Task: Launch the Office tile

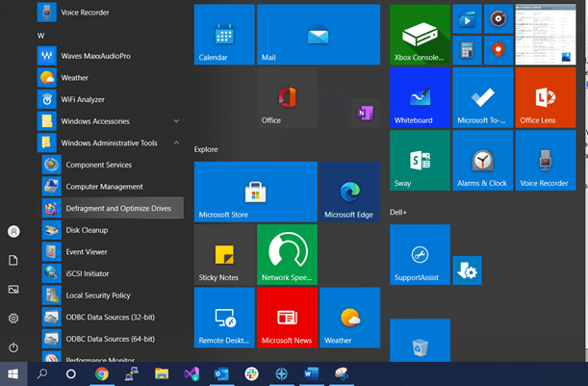Action: [x=287, y=97]
